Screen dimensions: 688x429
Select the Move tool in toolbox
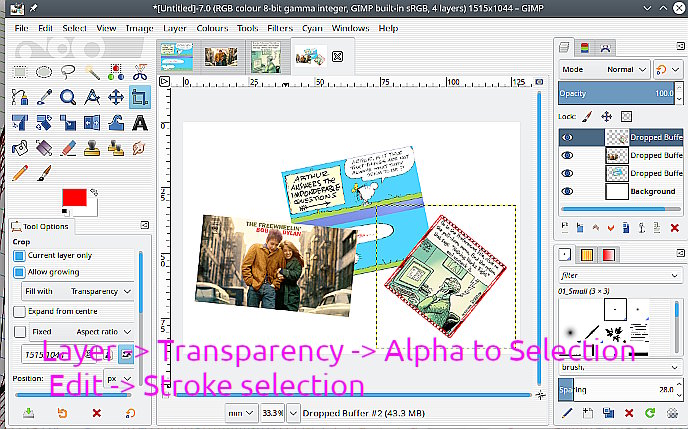(x=116, y=97)
